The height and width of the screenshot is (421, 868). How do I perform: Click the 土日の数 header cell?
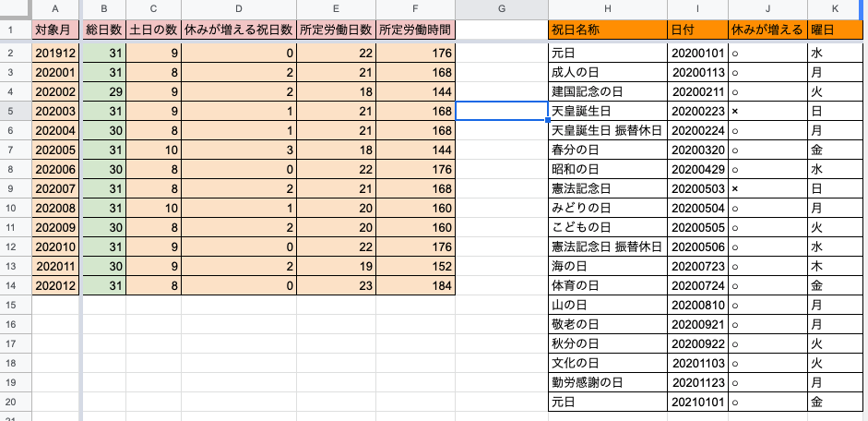153,30
